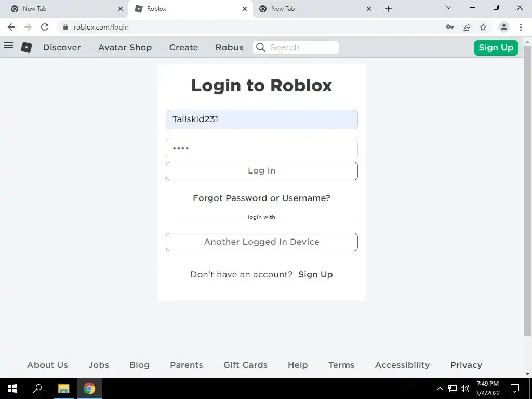Open the Accessibility footer link
This screenshot has height=399, width=532.
403,365
